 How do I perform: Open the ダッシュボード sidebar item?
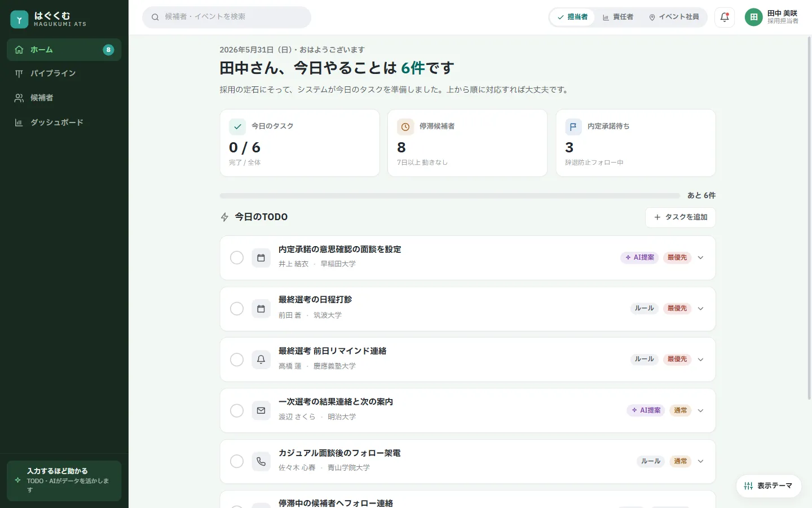pyautogui.click(x=64, y=122)
